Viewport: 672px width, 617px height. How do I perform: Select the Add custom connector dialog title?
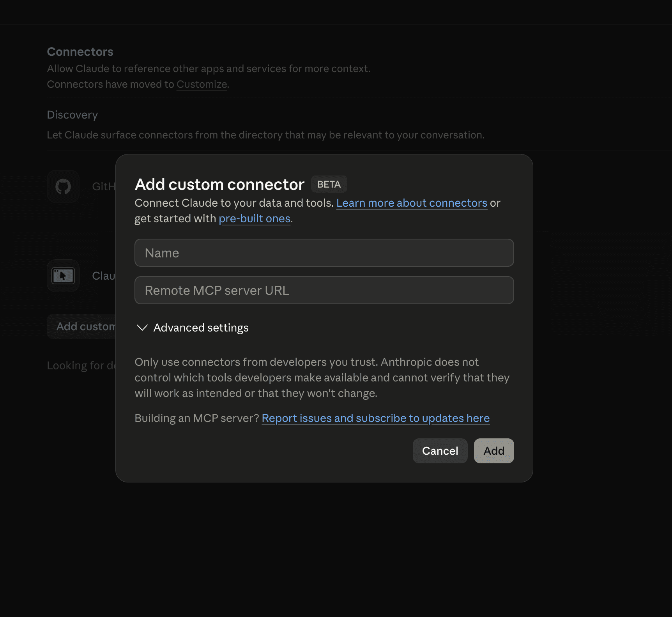(x=219, y=184)
